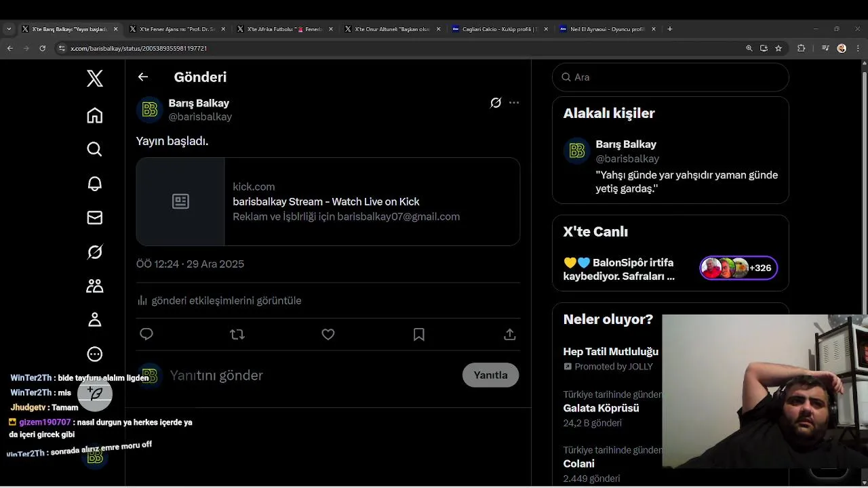The height and width of the screenshot is (488, 868).
Task: Switch to the Cagliari Calcio browser tab
Action: click(500, 29)
